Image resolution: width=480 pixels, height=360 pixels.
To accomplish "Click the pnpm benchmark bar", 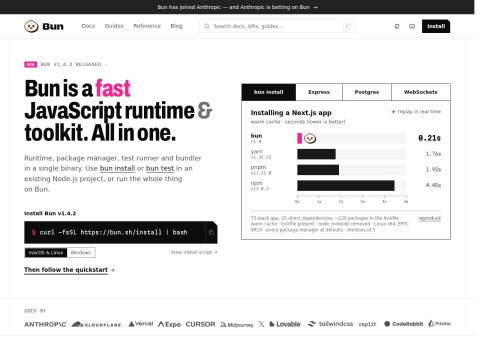I will (318, 170).
